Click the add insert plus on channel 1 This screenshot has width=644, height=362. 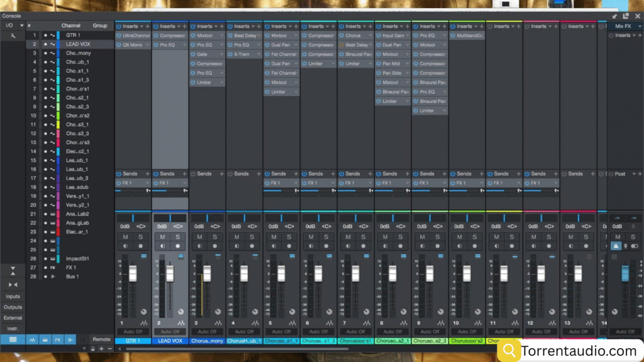pyautogui.click(x=148, y=26)
